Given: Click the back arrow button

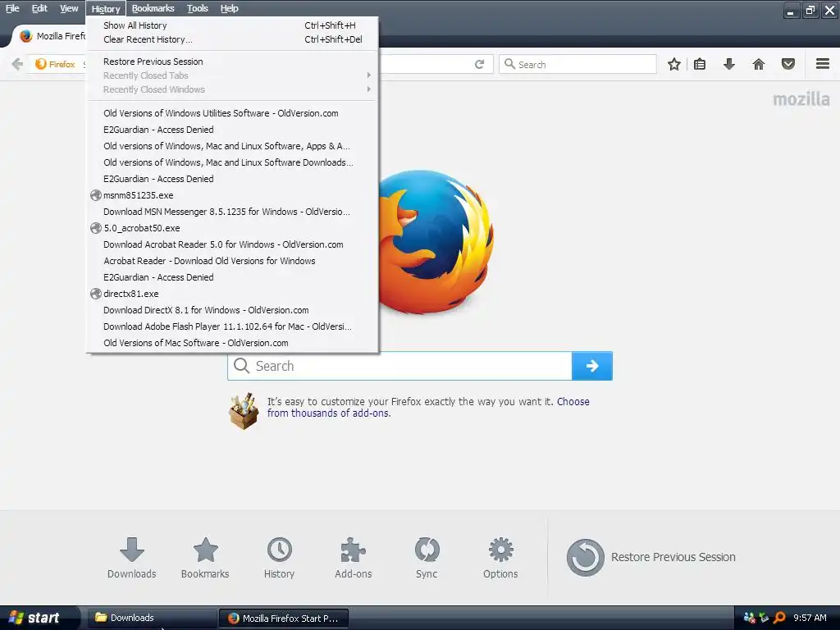Looking at the screenshot, I should [x=17, y=64].
